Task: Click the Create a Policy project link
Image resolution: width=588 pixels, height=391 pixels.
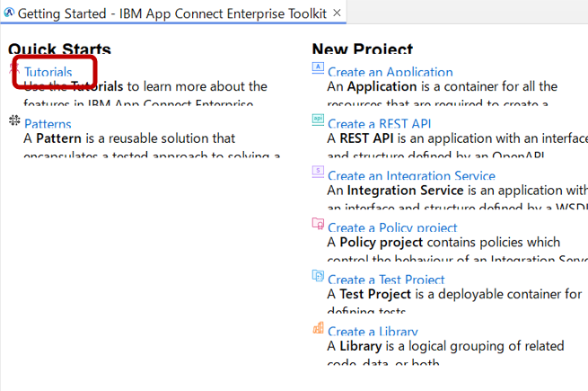Action: [392, 227]
